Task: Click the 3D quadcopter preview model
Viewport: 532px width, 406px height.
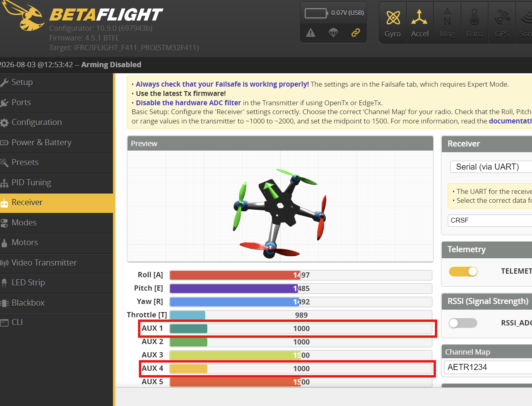Action: [280, 212]
